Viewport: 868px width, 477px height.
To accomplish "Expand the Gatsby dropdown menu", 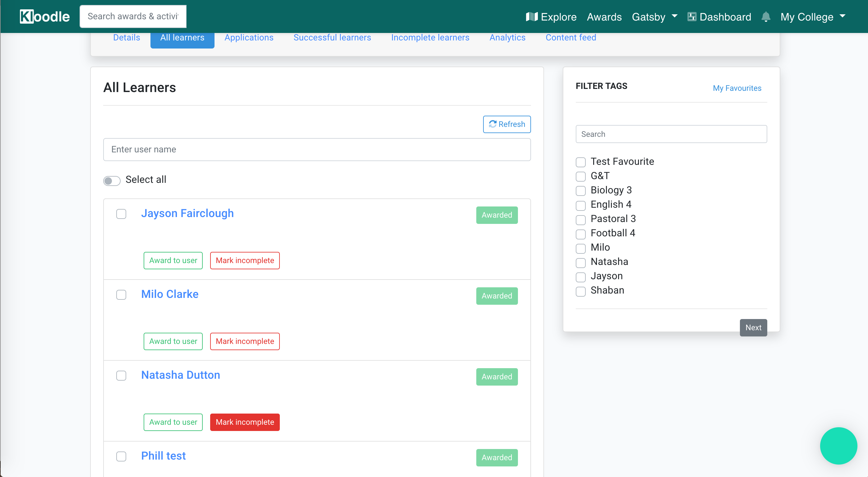I will [654, 16].
